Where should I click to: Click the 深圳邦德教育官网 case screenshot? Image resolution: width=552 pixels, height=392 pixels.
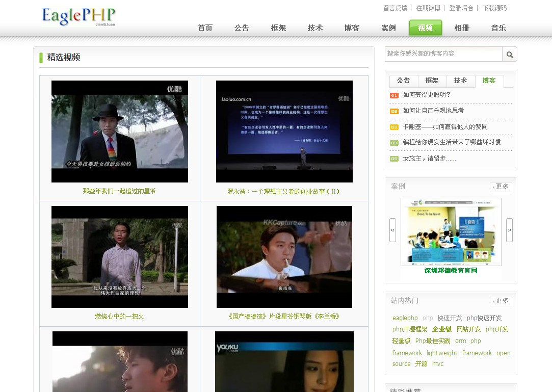451,232
